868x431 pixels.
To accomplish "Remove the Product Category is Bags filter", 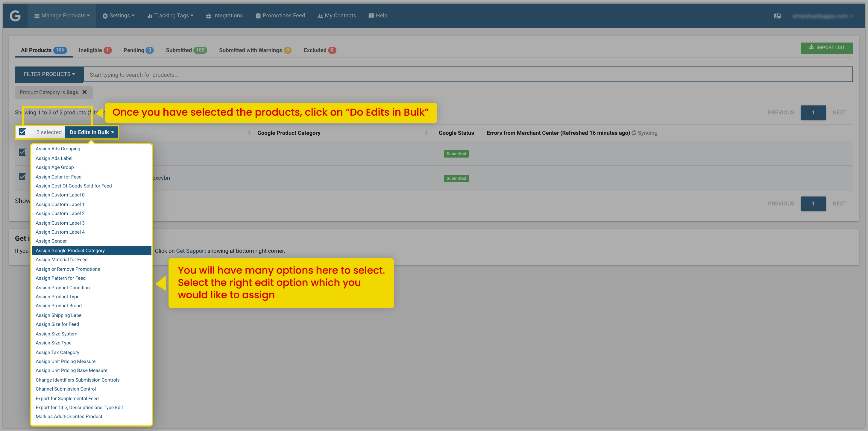I will pyautogui.click(x=85, y=92).
